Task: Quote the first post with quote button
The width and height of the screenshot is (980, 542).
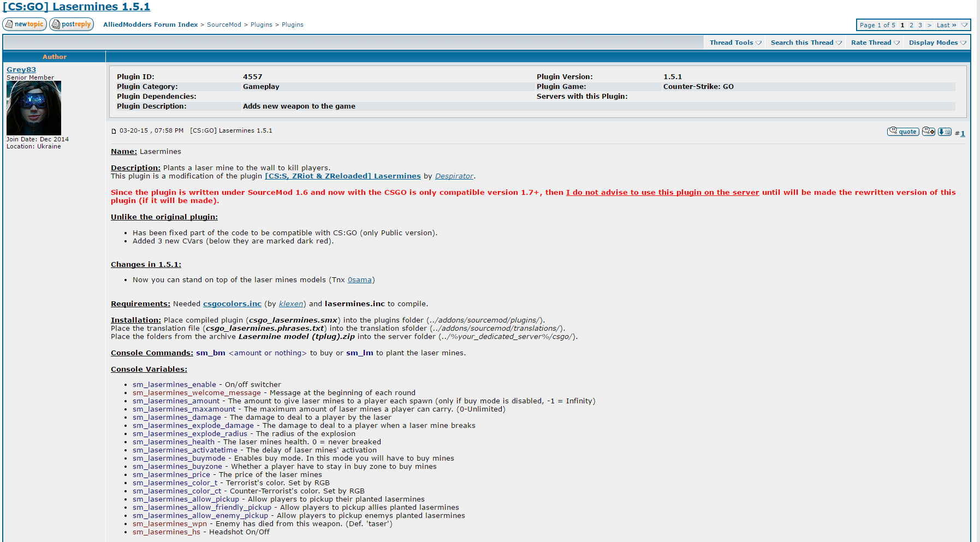Action: click(903, 132)
